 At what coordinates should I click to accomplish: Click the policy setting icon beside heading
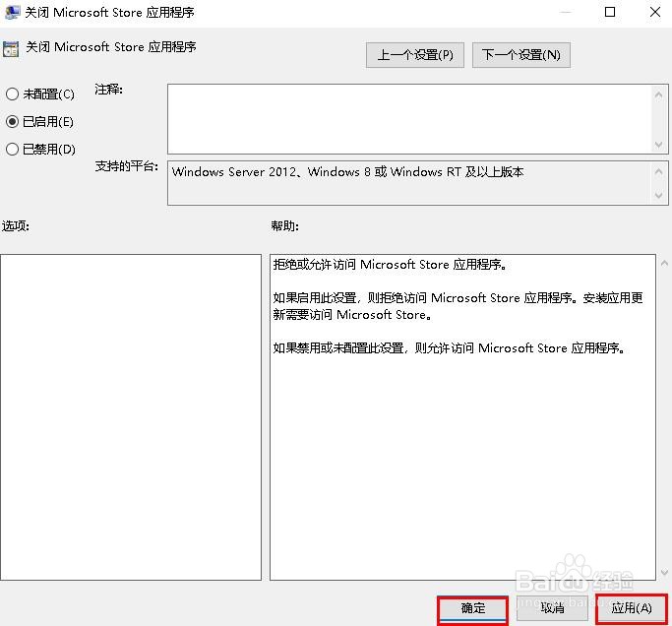[11, 49]
